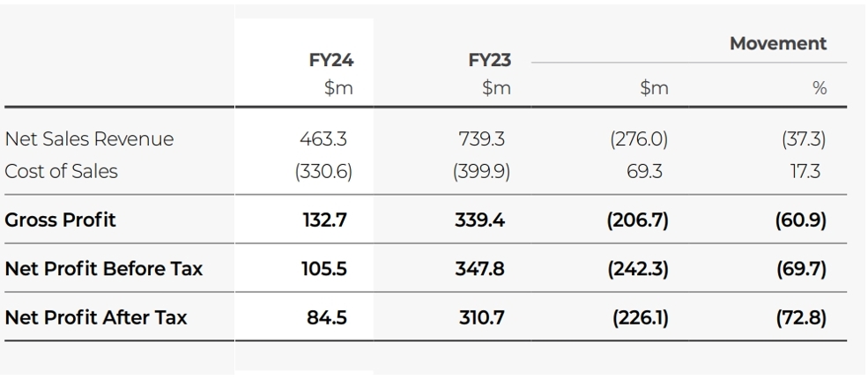Select the Movement header label
868x380 pixels.
[x=778, y=43]
